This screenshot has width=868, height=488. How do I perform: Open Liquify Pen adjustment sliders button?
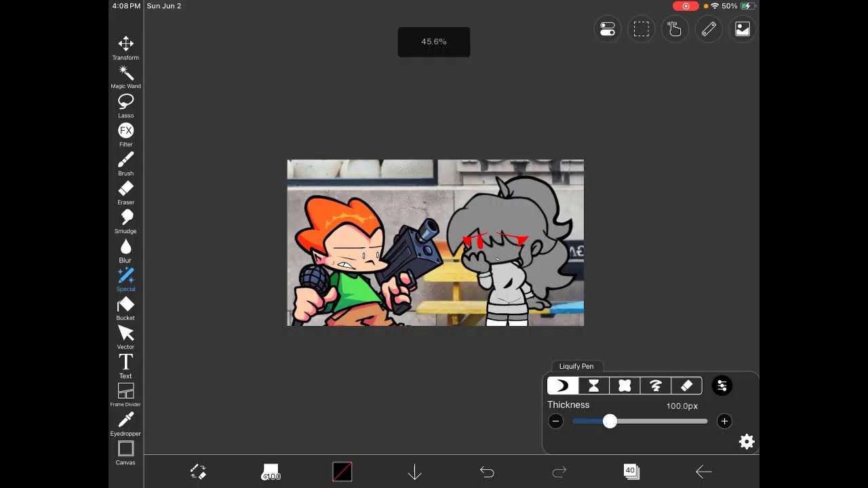click(722, 386)
